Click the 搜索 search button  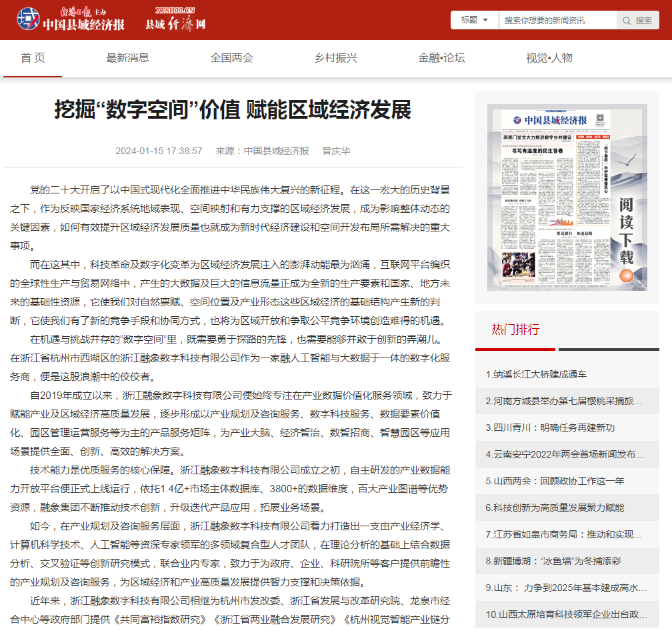638,20
